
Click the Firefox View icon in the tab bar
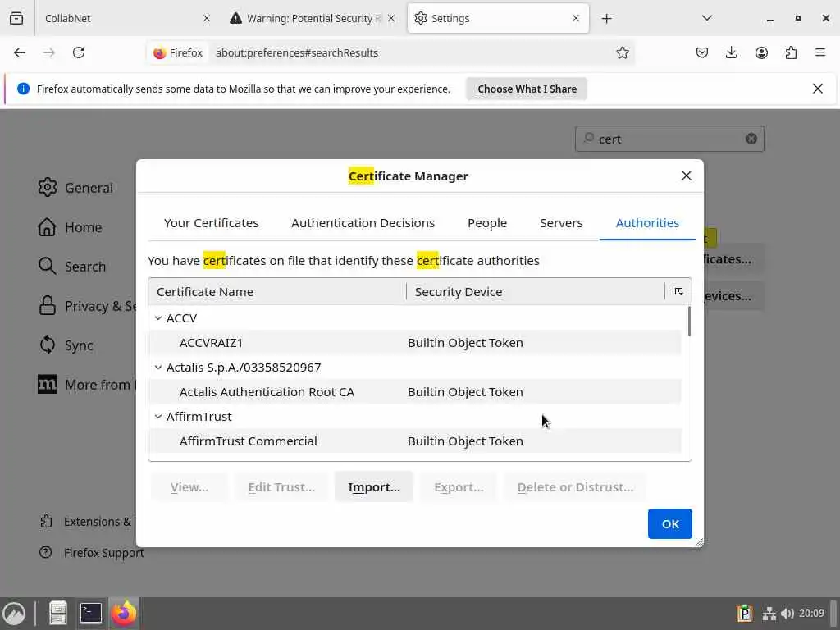[16, 18]
